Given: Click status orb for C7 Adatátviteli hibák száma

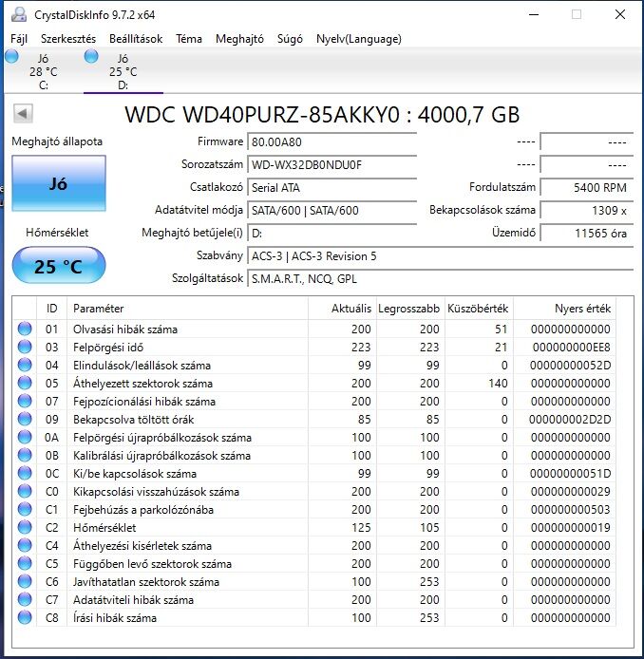Looking at the screenshot, I should coord(25,600).
